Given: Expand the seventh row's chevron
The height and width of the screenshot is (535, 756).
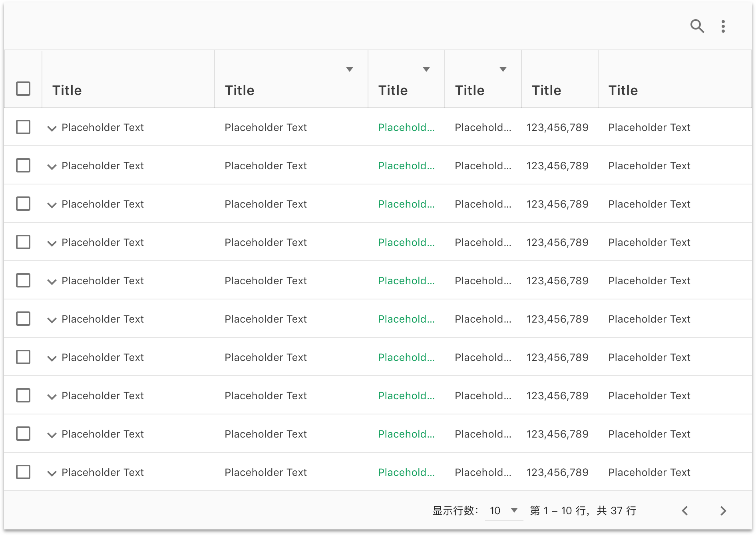Looking at the screenshot, I should tap(52, 359).
